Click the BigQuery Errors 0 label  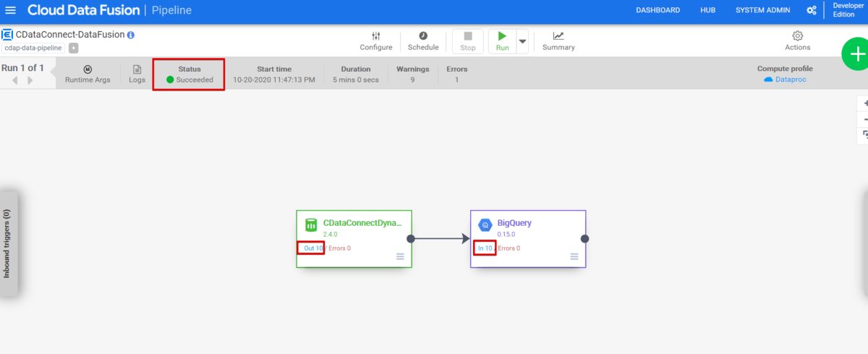coord(509,248)
